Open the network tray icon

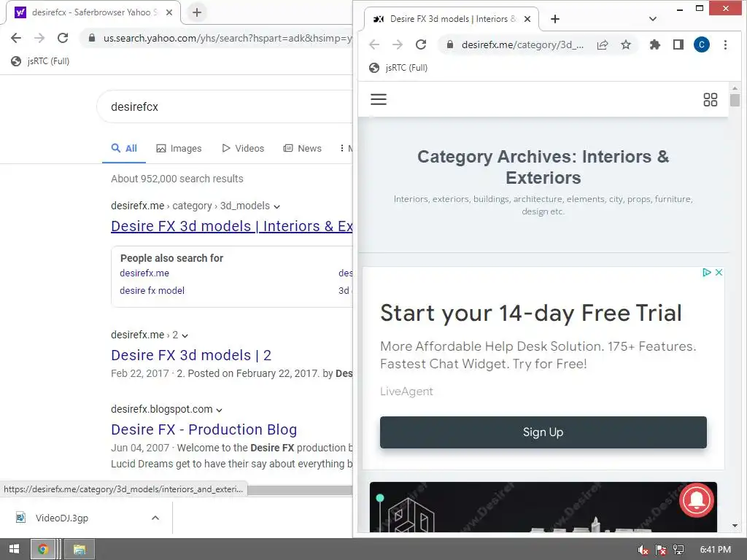click(678, 550)
